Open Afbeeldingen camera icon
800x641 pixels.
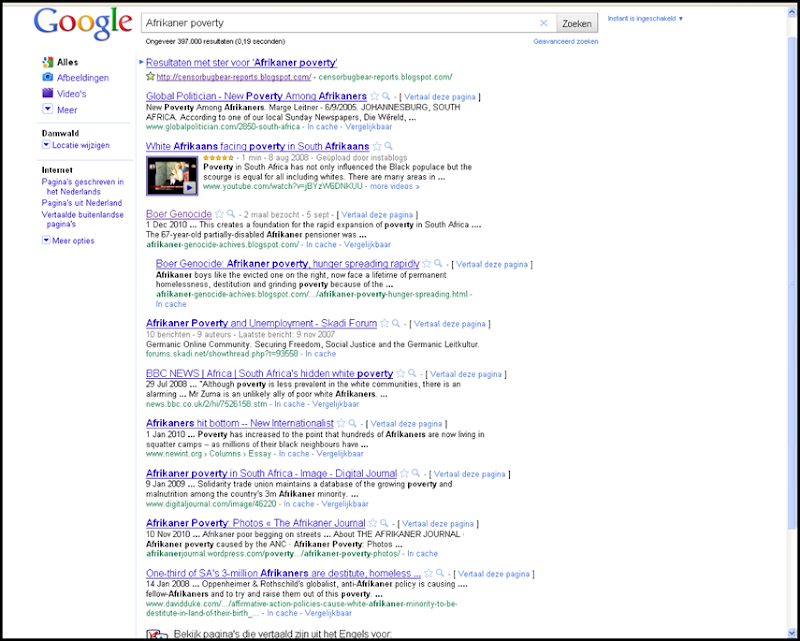(47, 77)
